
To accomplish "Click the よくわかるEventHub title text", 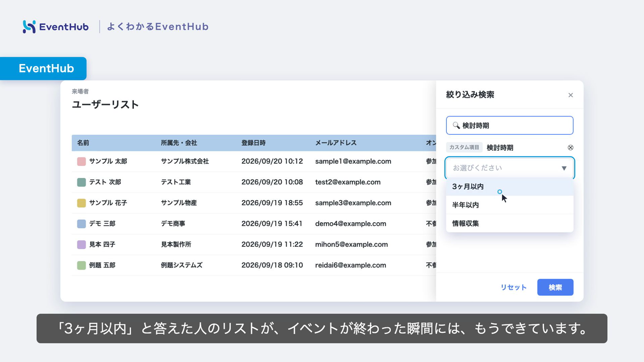I will point(157,27).
